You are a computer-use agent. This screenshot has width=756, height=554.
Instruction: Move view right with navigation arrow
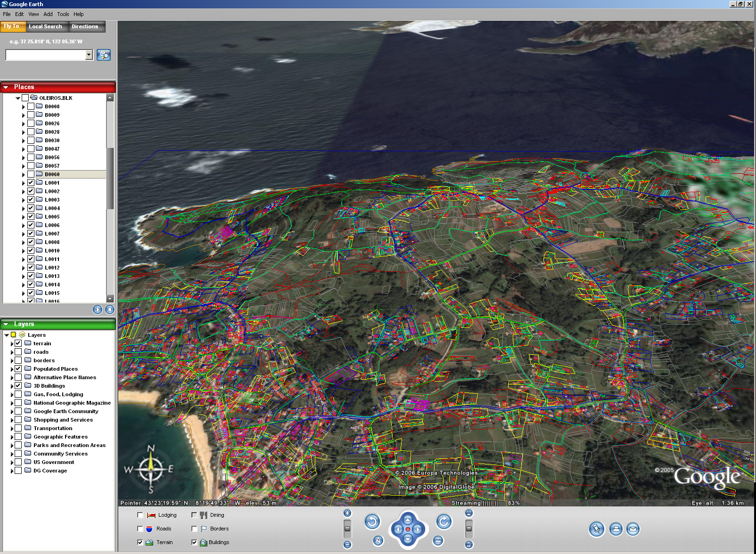pos(418,529)
